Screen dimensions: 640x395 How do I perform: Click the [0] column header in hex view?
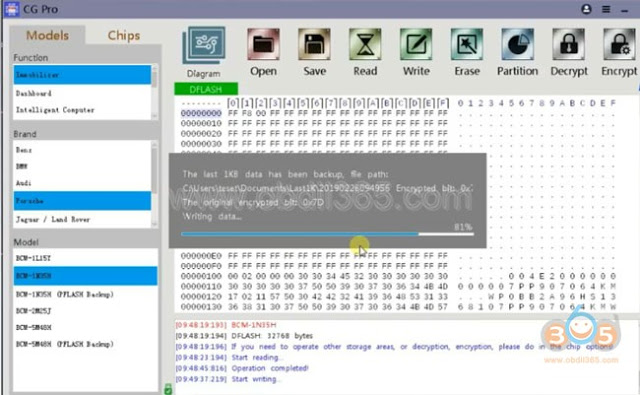[233, 103]
